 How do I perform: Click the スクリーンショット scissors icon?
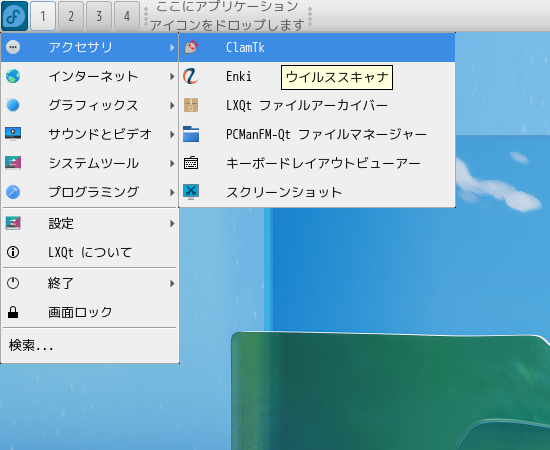(191, 192)
